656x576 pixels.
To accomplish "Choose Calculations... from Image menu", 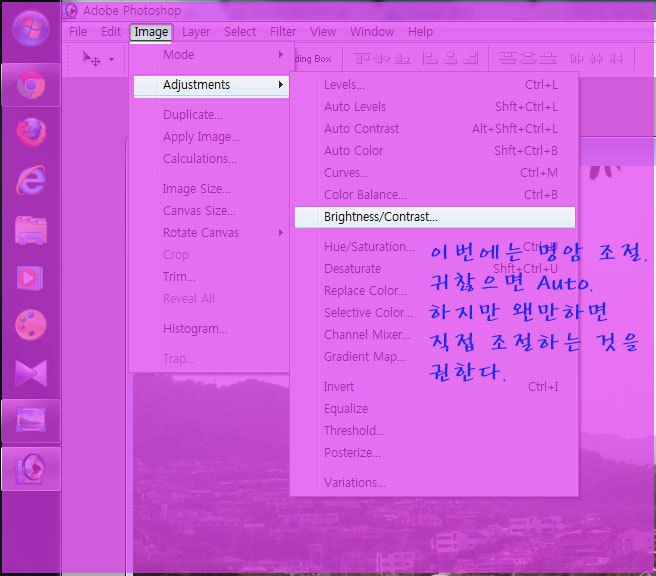I will pyautogui.click(x=200, y=159).
